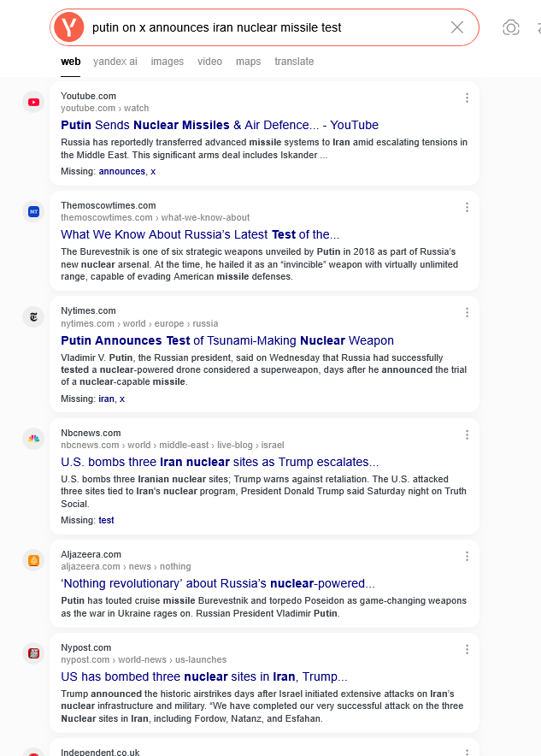
Task: Switch to the images tab
Action: [168, 62]
